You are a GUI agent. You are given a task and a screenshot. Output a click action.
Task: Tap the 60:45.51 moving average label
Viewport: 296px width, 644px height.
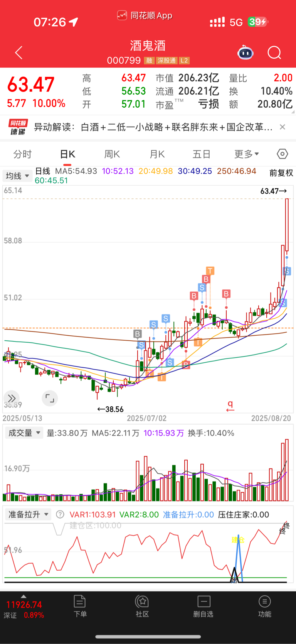(51, 180)
